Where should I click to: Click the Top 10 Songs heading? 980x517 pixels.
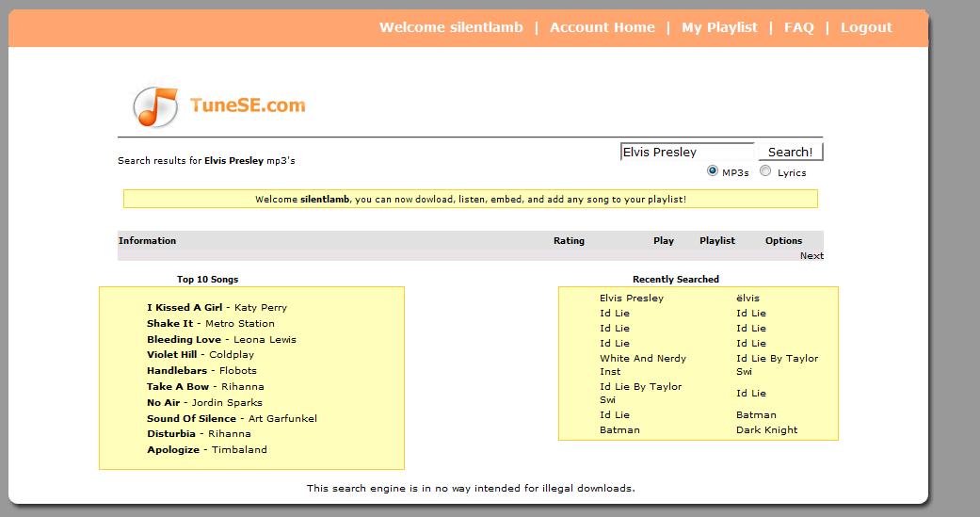coord(207,280)
